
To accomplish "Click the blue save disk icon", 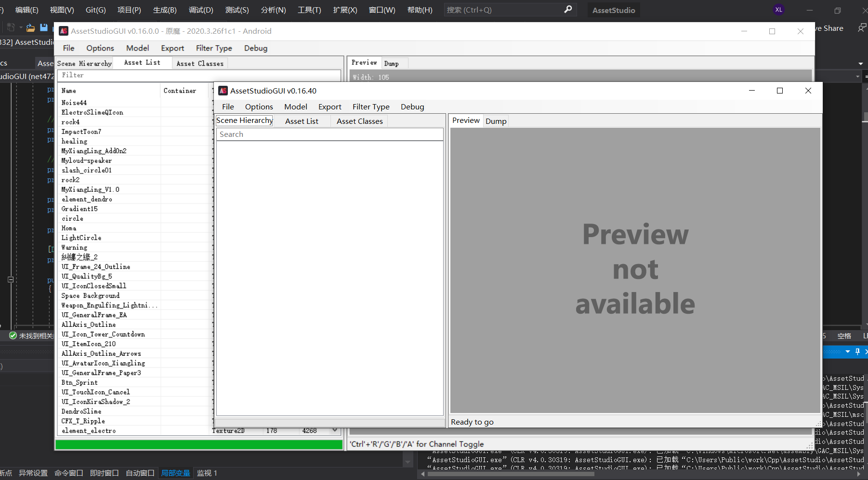I will [44, 28].
